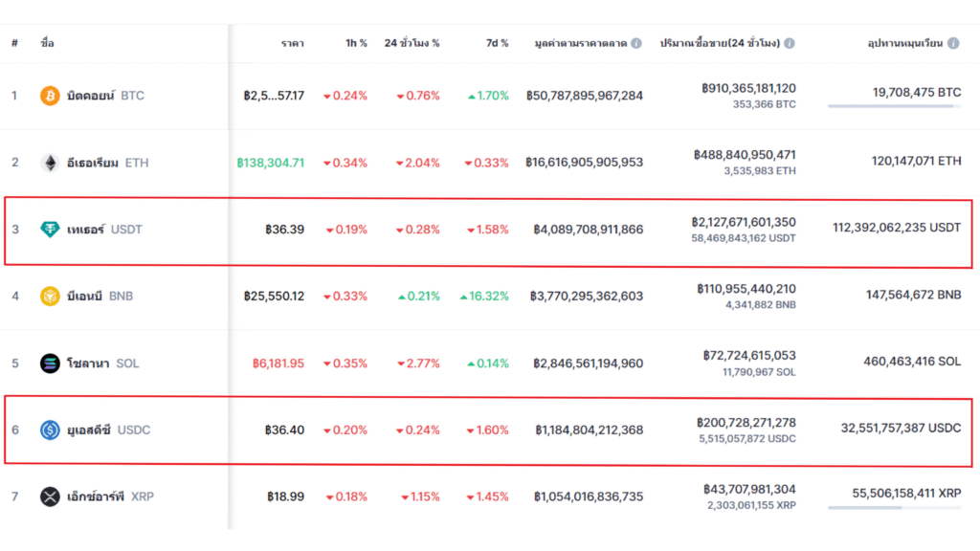Screen dimensions: 980x551
Task: Expand the มูลค่าตามราคาตลาด column details
Action: coord(579,42)
